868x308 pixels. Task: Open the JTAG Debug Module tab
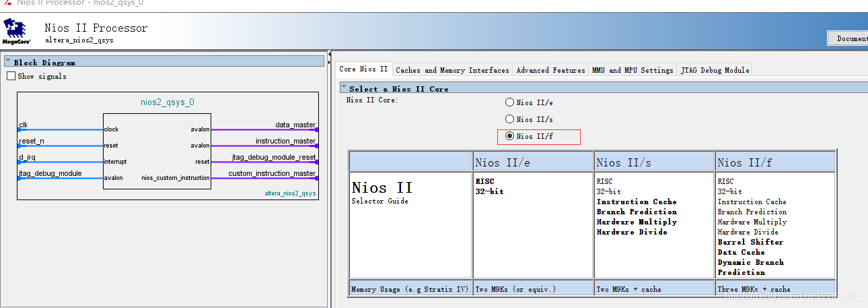(714, 70)
